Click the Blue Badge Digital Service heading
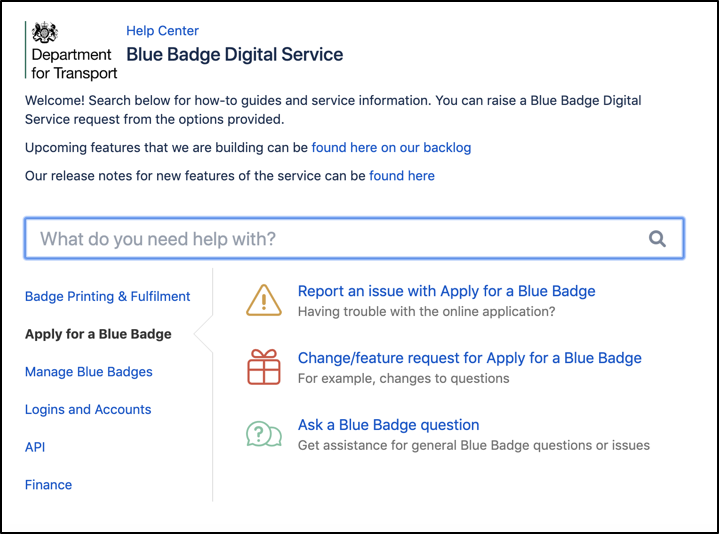The height and width of the screenshot is (534, 719). [x=234, y=55]
